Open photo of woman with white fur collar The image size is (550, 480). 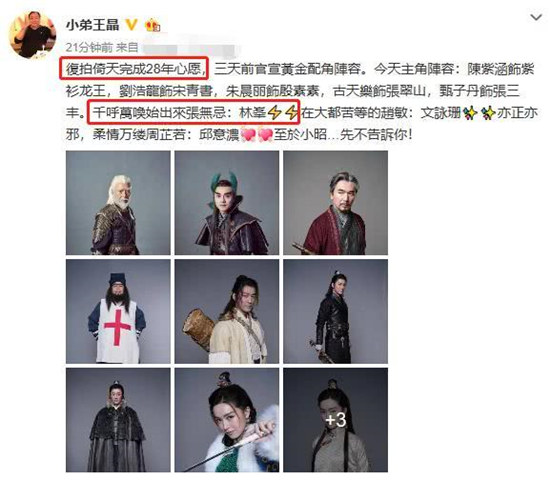click(x=227, y=420)
